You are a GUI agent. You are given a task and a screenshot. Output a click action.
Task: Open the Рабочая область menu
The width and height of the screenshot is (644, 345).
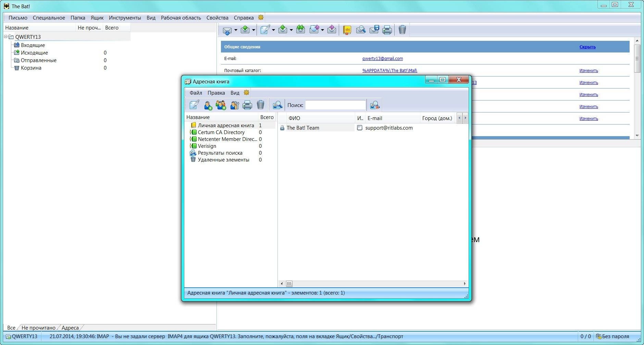(181, 18)
